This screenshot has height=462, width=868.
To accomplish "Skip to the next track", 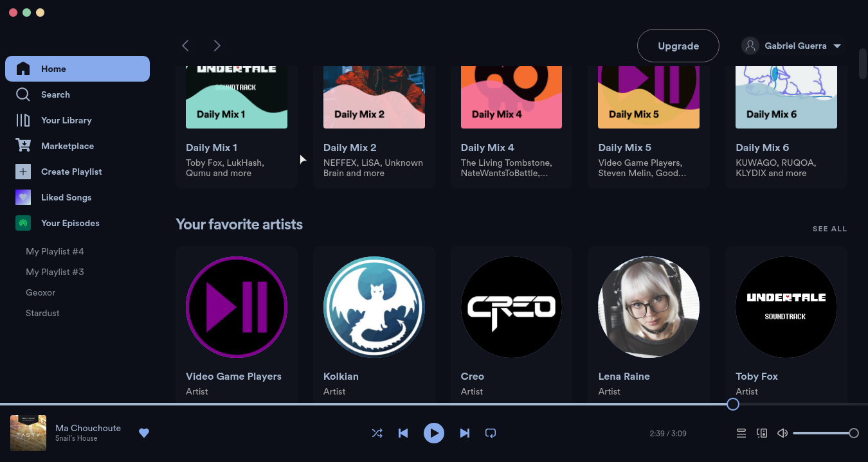I will [465, 433].
